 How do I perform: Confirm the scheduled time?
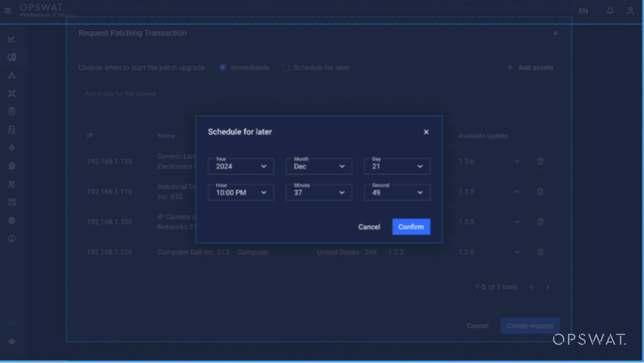tap(411, 227)
